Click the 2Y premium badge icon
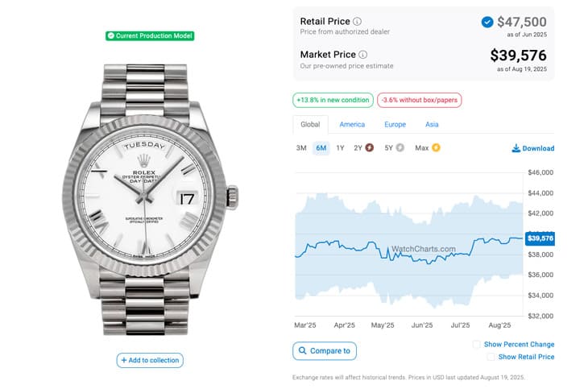Image resolution: width=588 pixels, height=389 pixels. pyautogui.click(x=370, y=148)
